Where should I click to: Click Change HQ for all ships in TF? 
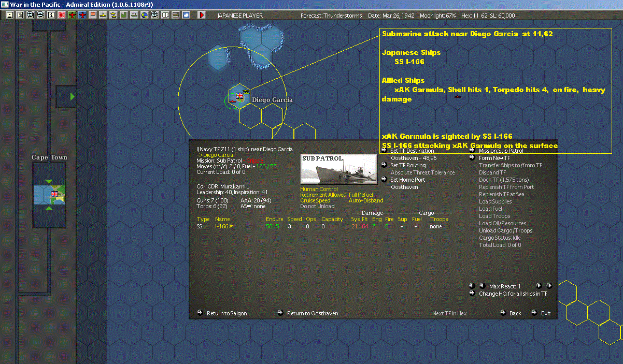513,294
